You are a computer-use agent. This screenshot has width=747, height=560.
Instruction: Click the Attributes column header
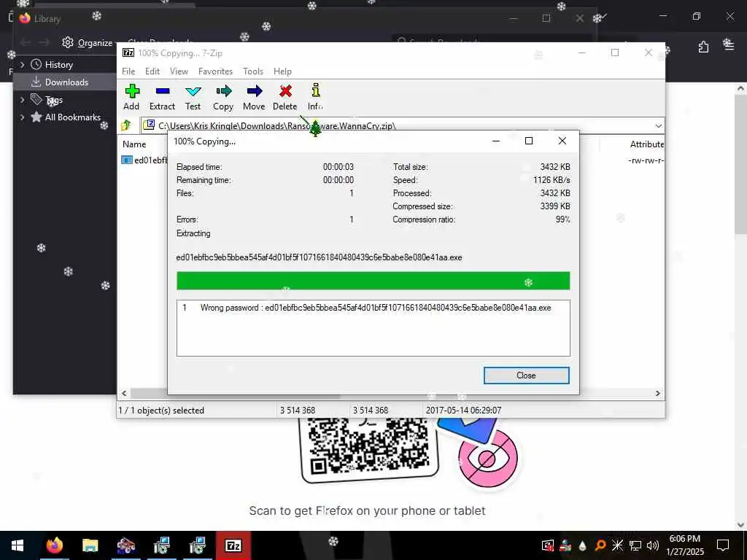point(646,144)
